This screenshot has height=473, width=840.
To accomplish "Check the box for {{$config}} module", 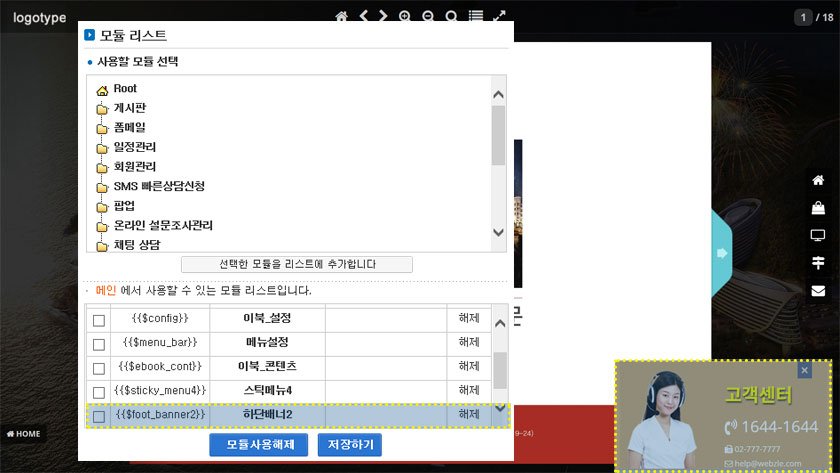I will [x=99, y=320].
